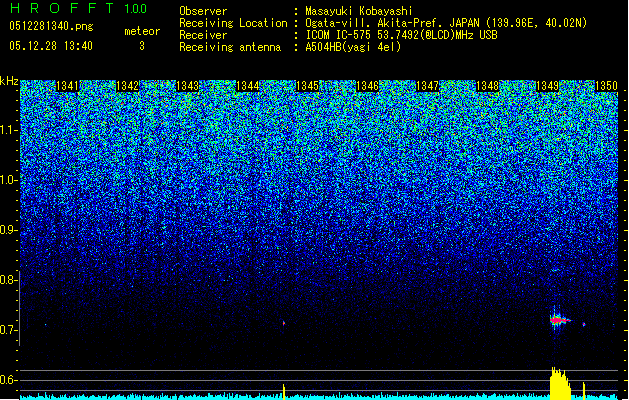629x400 pixels.
Task: Click the 1342 time marker
Action: 128,86
